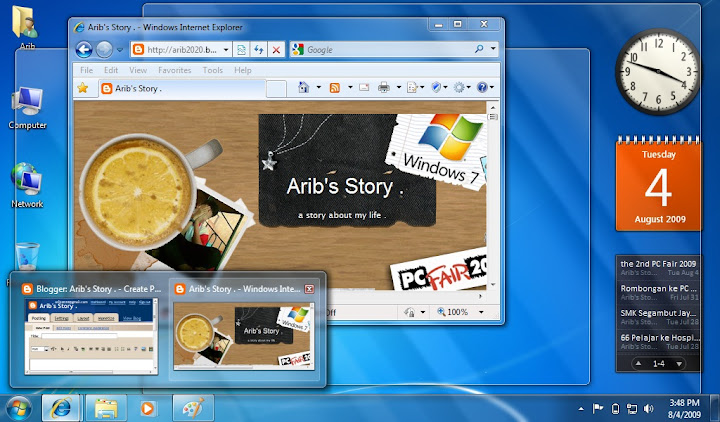Open the Help menu

click(x=242, y=70)
